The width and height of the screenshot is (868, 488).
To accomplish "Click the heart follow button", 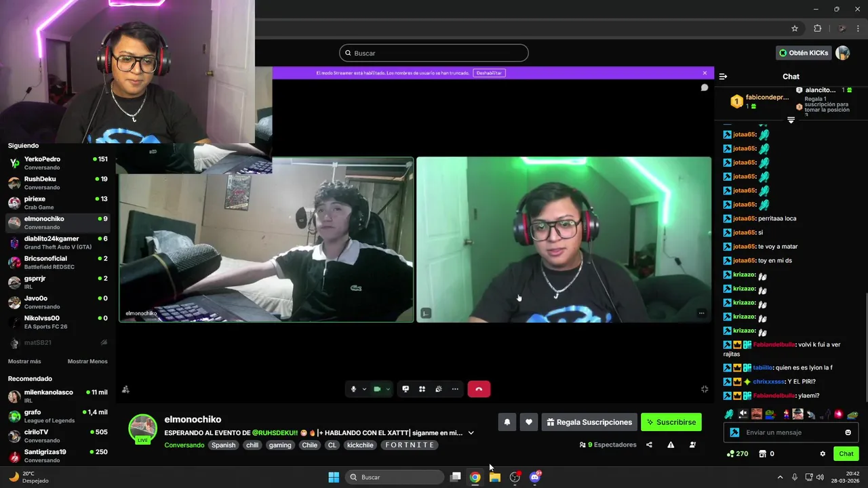I will pyautogui.click(x=529, y=422).
